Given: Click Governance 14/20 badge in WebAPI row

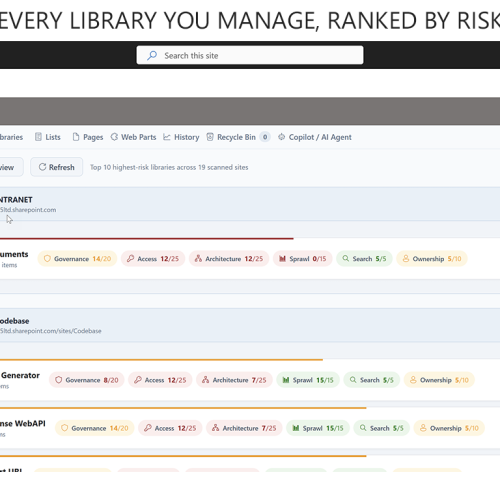Looking at the screenshot, I should click(x=95, y=428).
